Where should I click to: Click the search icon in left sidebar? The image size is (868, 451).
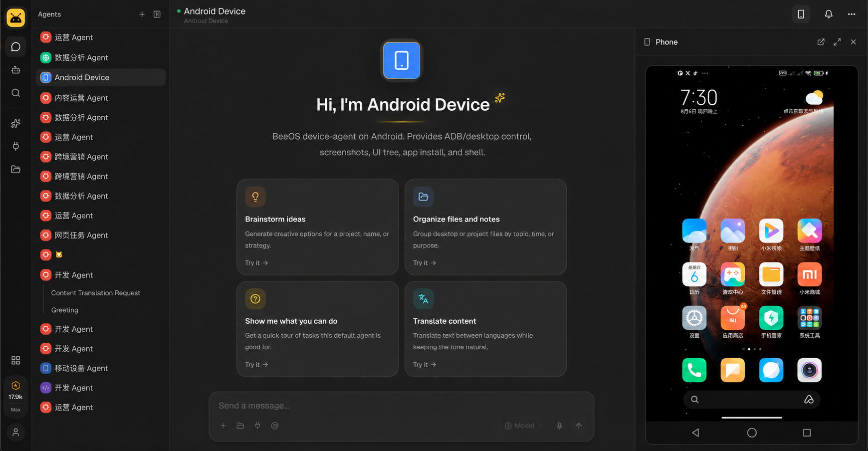(16, 93)
